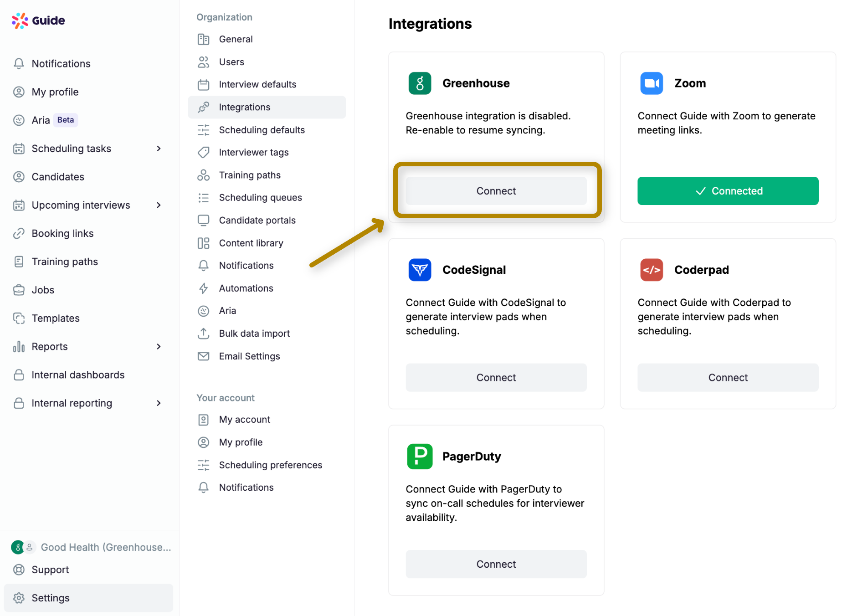
Task: Connect the CodeSignal integration
Action: click(496, 377)
